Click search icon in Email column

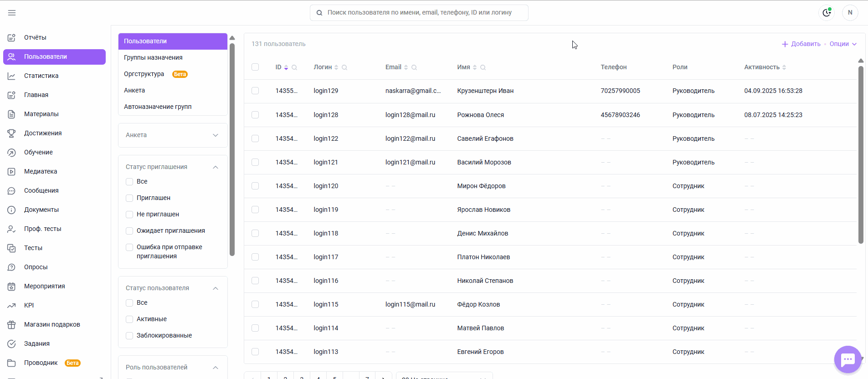(414, 67)
